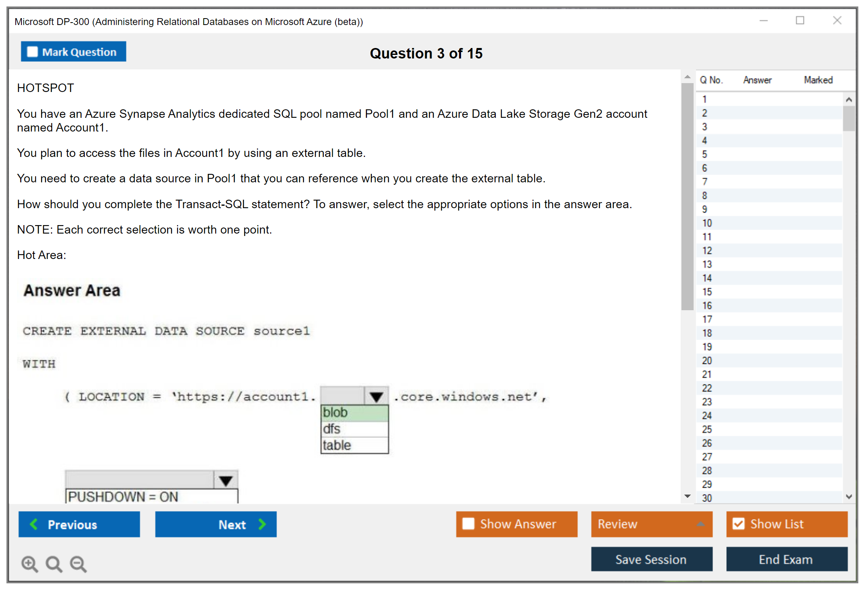868x593 pixels.
Task: Click the zoom in magnifier icon
Action: (x=29, y=564)
